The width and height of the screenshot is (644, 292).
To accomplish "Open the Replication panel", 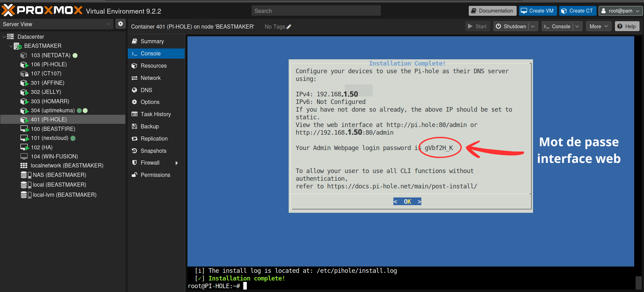I will pos(156,138).
